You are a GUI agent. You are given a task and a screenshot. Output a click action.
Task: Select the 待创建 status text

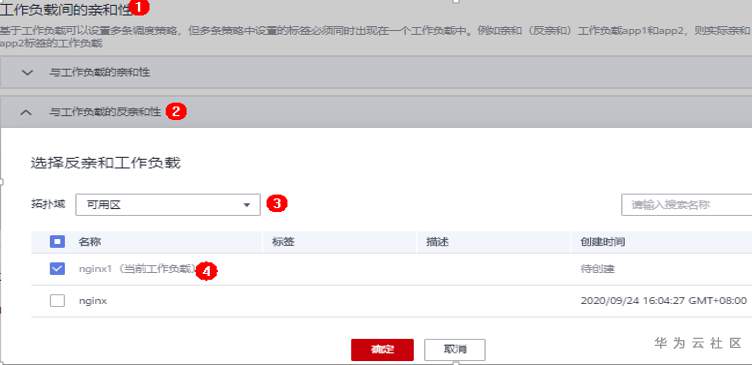[598, 269]
